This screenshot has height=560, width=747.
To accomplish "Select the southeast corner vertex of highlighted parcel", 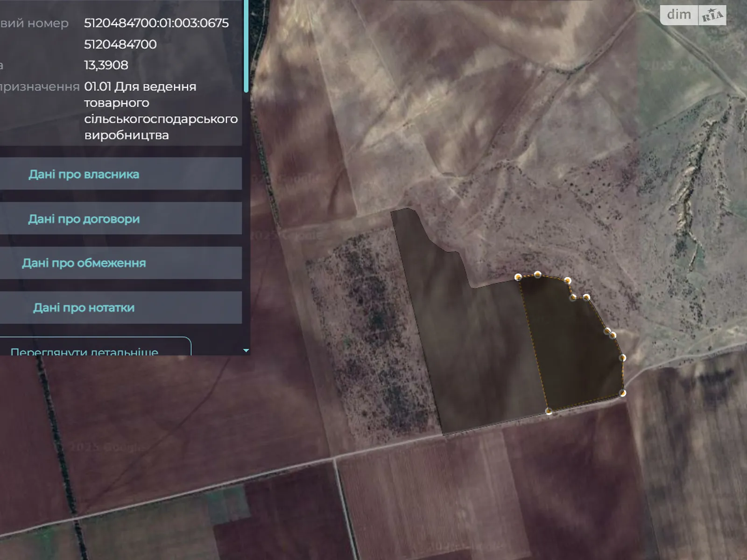I will 622,393.
